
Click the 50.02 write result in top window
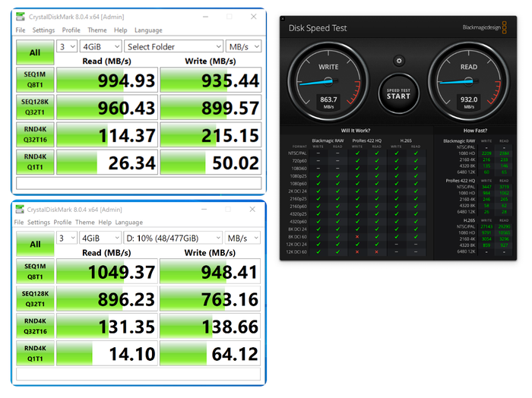(211, 162)
